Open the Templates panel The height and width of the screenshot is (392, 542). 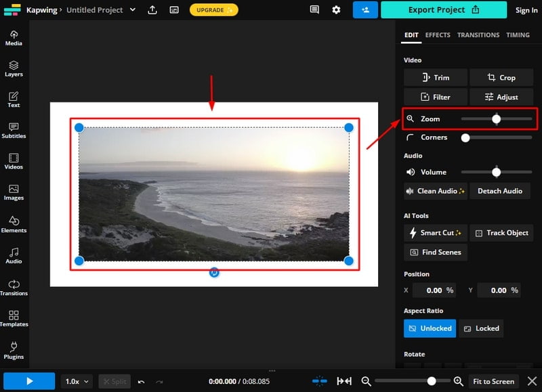[14, 319]
